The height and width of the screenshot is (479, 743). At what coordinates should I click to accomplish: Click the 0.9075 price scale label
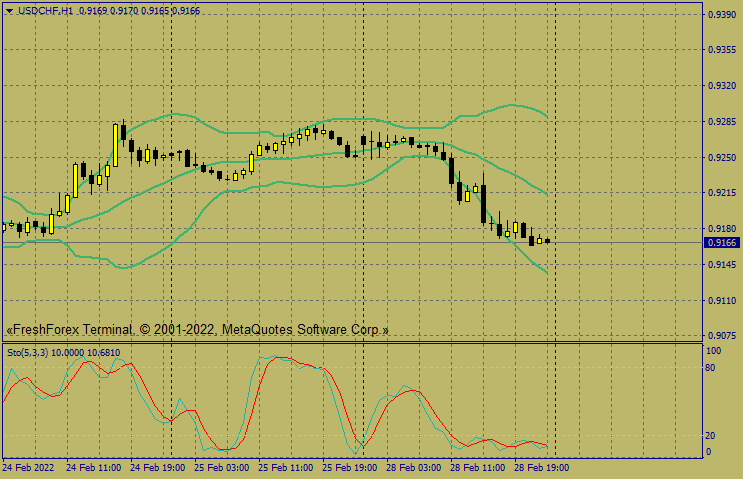pyautogui.click(x=722, y=335)
